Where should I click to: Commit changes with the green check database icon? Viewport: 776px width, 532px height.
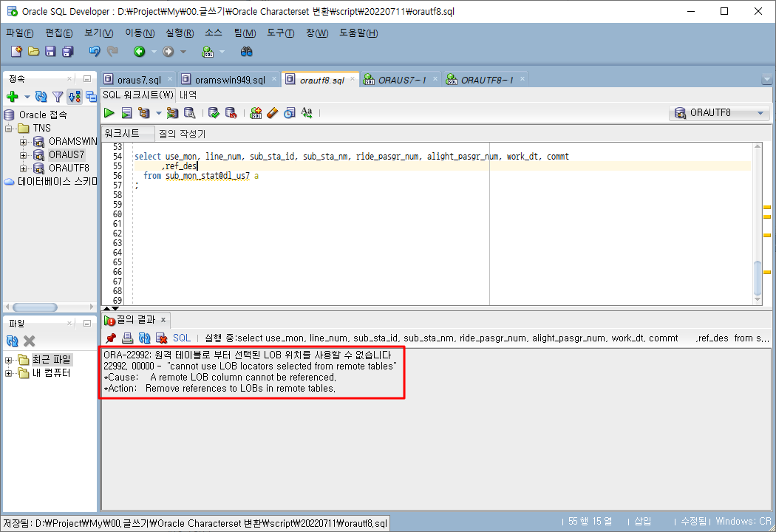click(214, 113)
